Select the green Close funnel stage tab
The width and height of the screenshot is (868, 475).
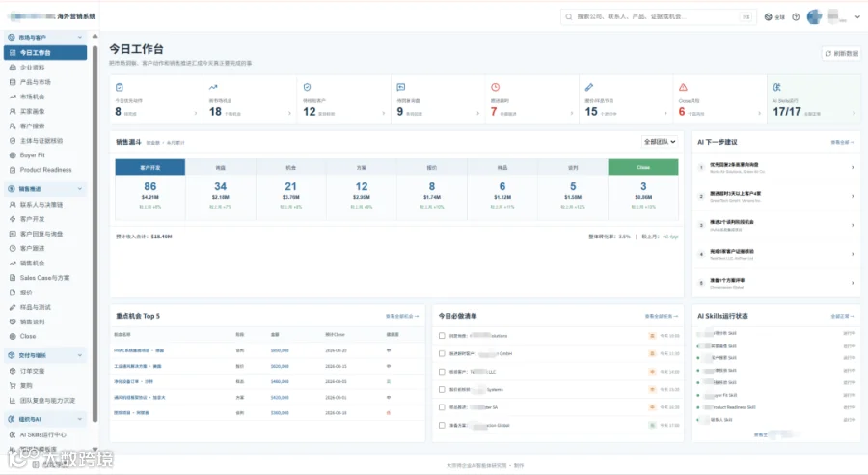[x=643, y=167]
